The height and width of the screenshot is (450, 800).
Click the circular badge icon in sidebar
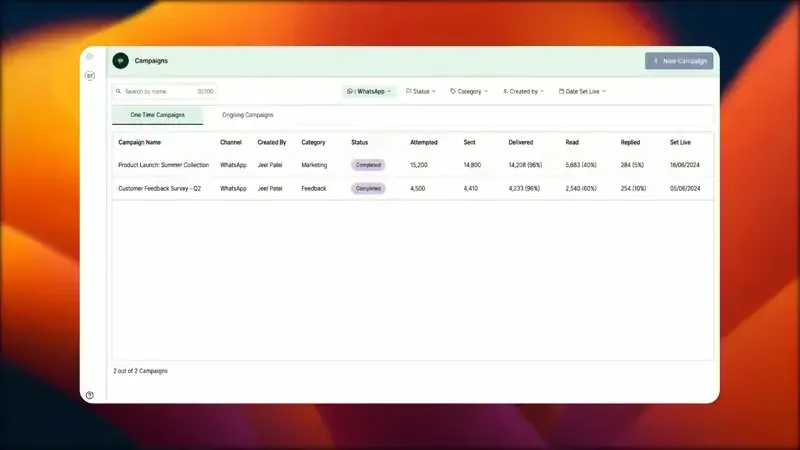click(x=90, y=76)
